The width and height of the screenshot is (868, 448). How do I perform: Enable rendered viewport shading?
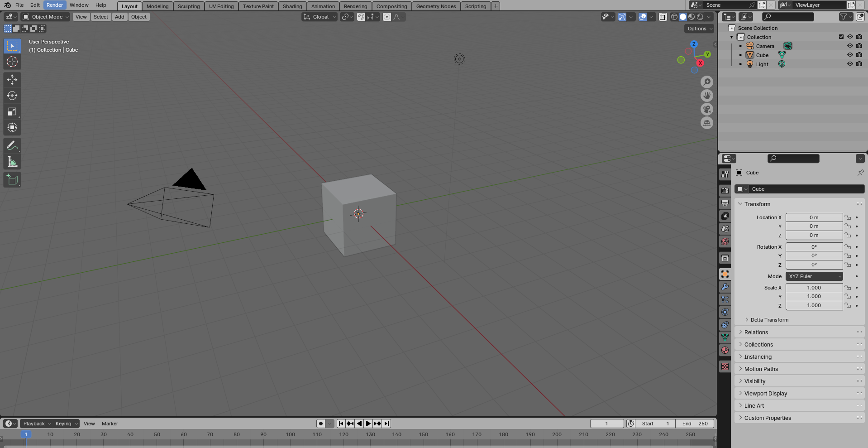tap(701, 17)
